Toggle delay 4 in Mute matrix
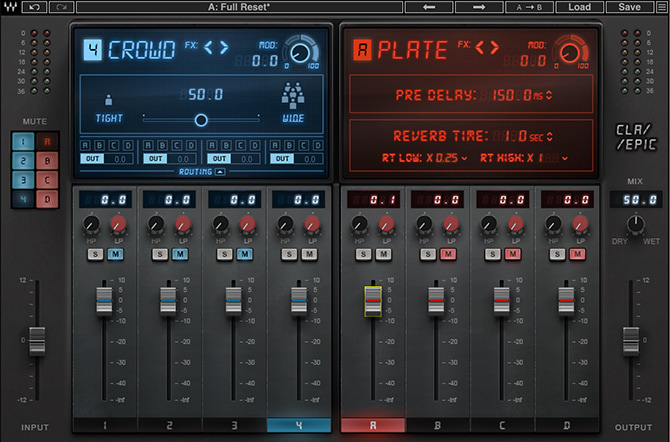670x442 pixels. pos(23,199)
